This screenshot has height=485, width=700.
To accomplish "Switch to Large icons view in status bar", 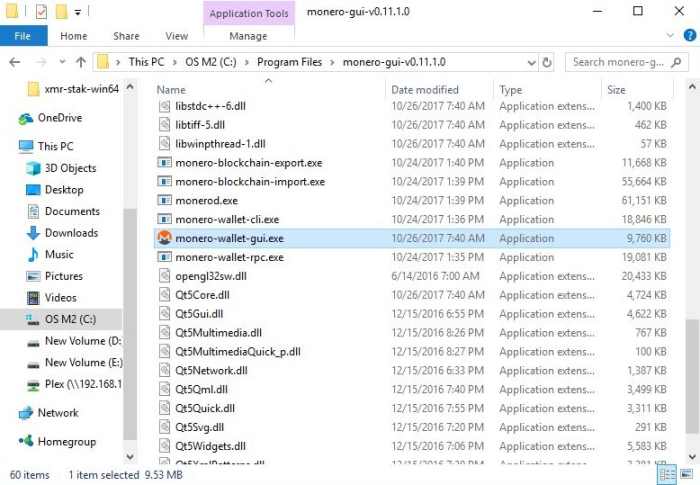I will [x=687, y=475].
